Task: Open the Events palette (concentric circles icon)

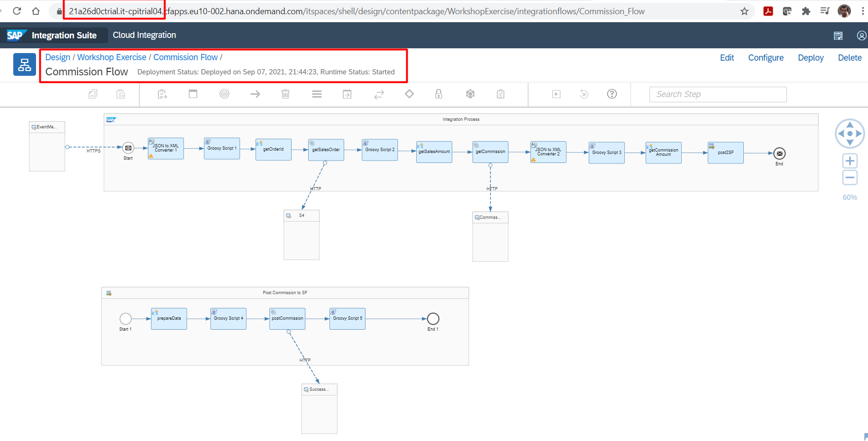Action: pos(225,94)
